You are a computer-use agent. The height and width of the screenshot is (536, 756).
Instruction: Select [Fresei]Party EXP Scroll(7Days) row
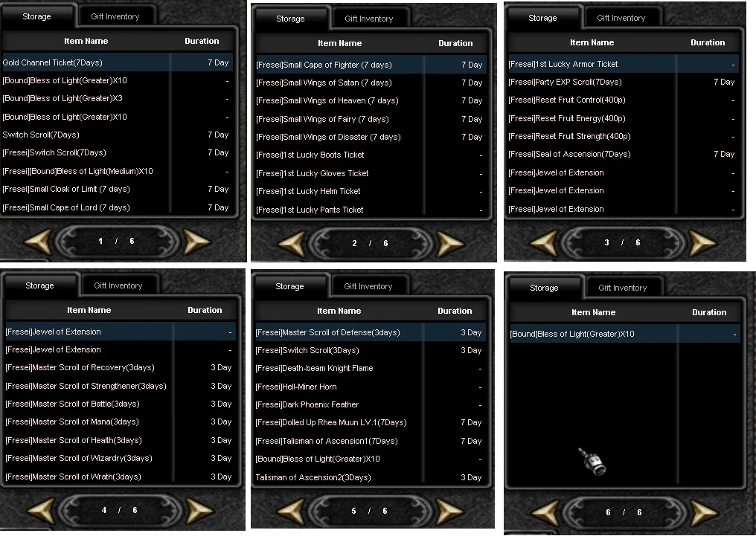pos(624,82)
